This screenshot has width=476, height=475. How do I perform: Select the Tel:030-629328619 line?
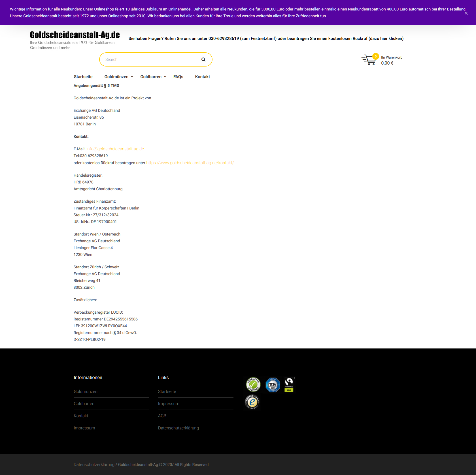(x=91, y=156)
